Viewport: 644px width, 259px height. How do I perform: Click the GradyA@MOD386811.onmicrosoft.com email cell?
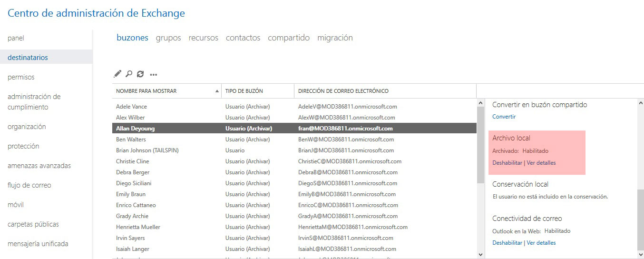[x=348, y=216]
